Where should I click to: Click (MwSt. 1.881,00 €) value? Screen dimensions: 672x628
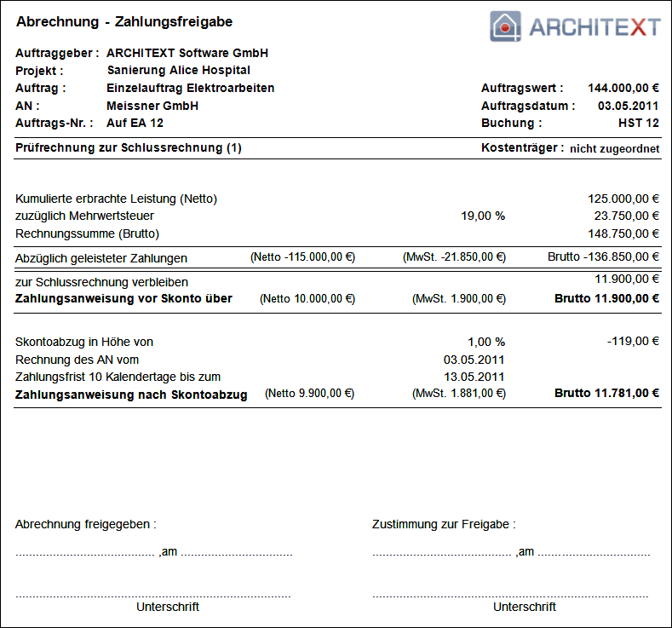click(459, 394)
